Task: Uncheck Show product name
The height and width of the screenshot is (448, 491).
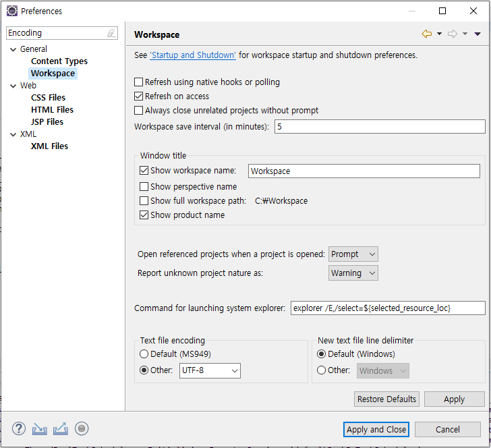Action: coord(144,215)
